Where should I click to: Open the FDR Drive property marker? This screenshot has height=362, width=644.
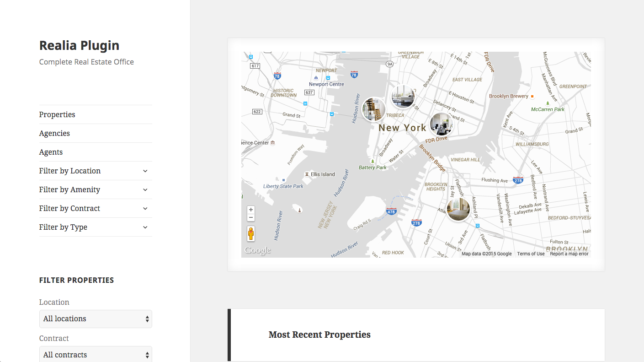[442, 124]
